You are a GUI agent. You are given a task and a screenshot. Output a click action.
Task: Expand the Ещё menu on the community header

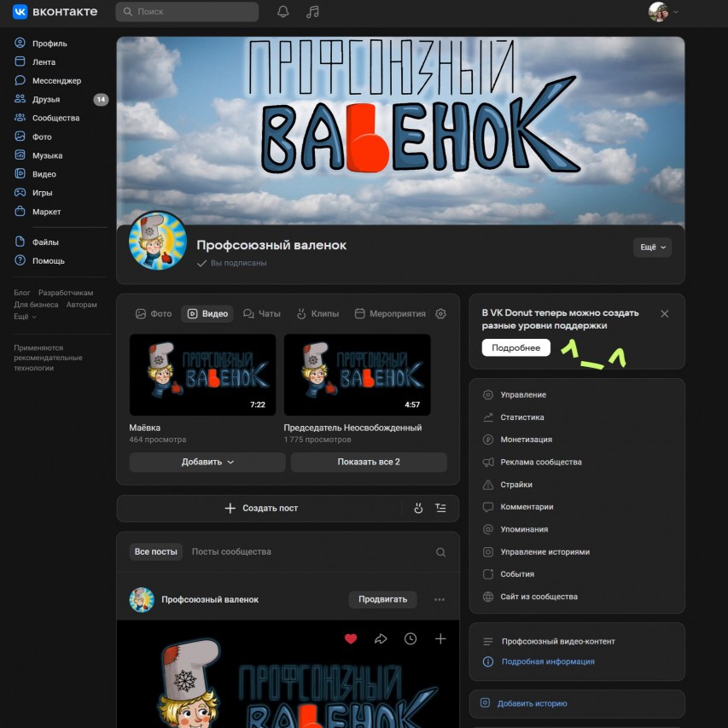point(651,245)
